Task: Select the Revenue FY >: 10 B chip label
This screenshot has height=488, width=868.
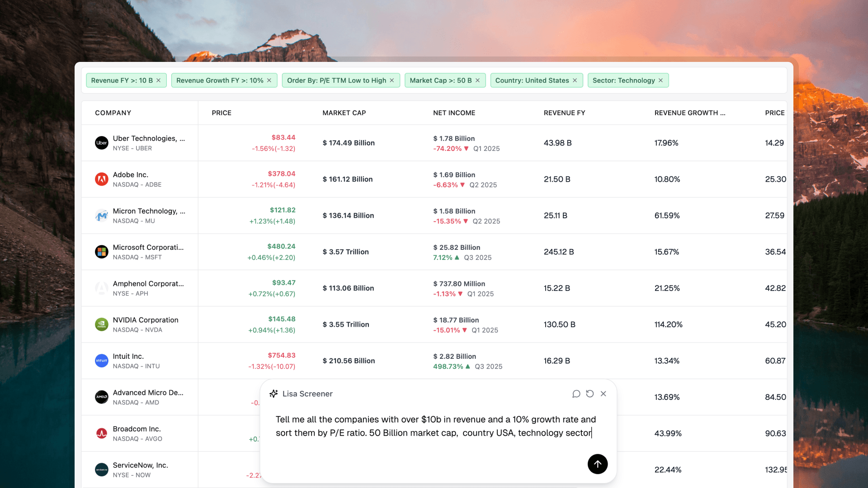Action: [122, 80]
